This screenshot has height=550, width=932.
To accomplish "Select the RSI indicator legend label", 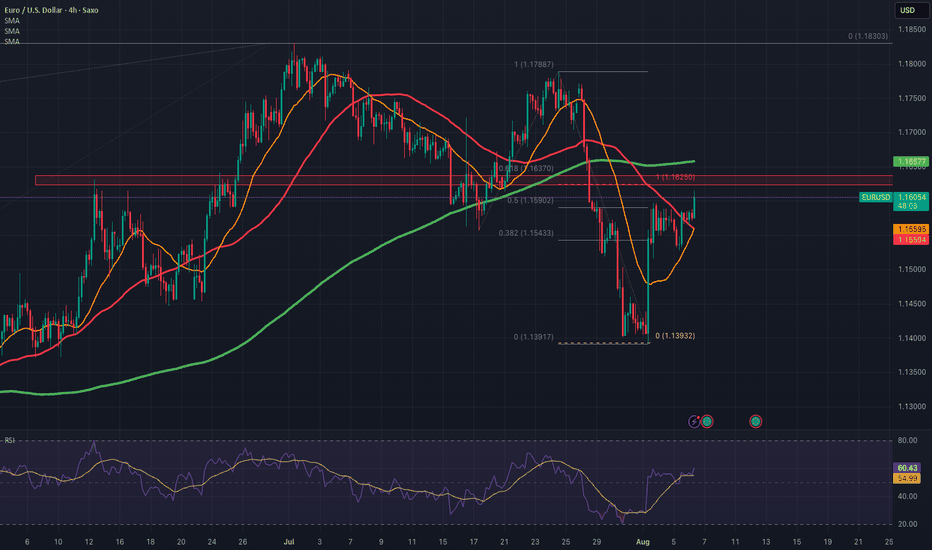I will point(10,440).
